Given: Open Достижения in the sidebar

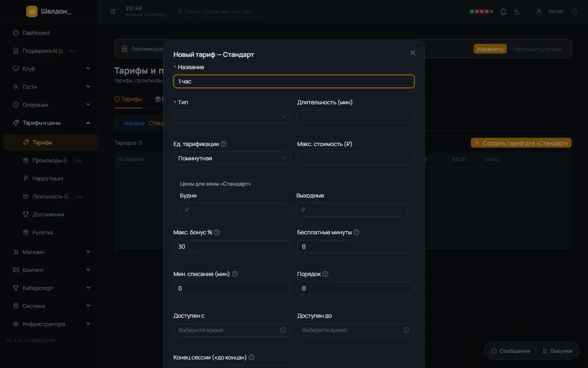Looking at the screenshot, I should [x=50, y=214].
